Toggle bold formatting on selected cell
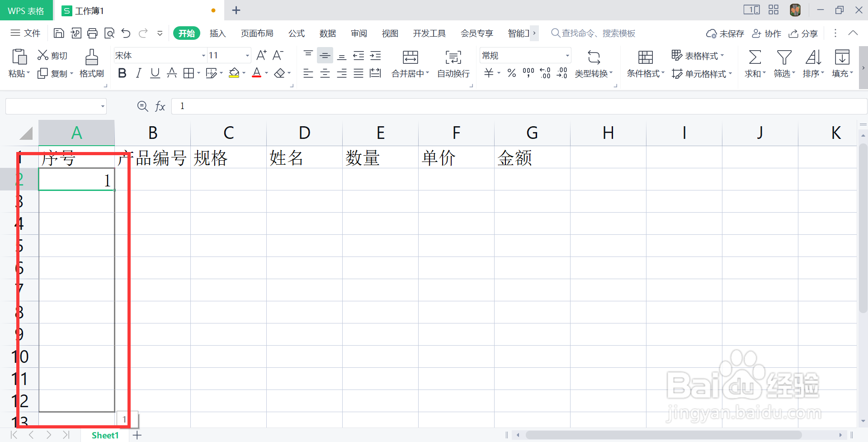The image size is (868, 442). pos(122,73)
